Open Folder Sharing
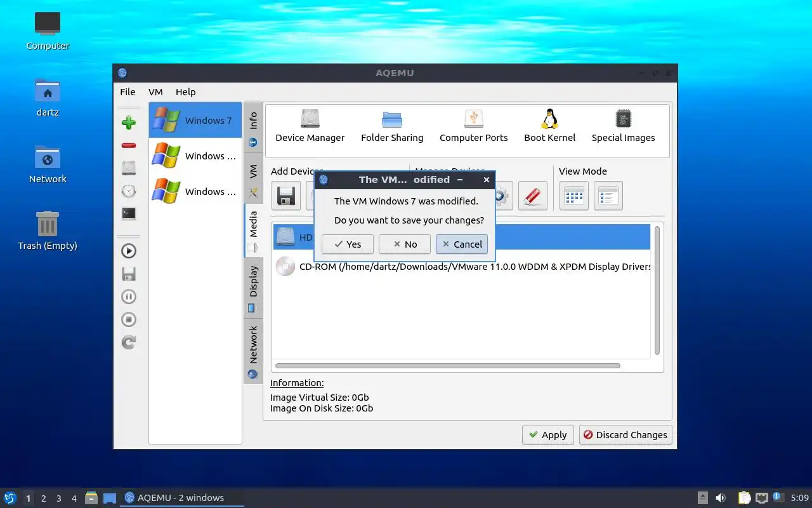This screenshot has height=508, width=812. pos(392,126)
